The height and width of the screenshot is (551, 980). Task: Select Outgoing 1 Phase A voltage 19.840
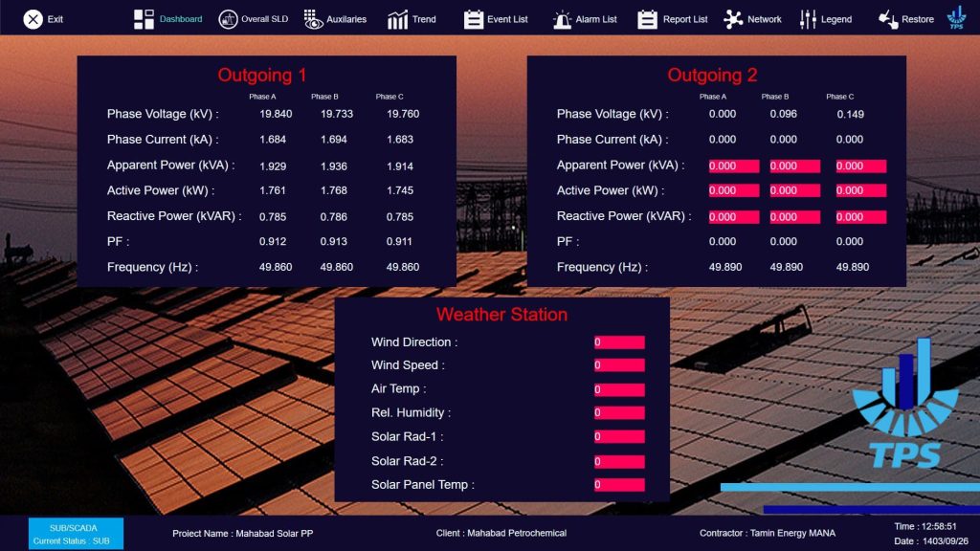[276, 114]
